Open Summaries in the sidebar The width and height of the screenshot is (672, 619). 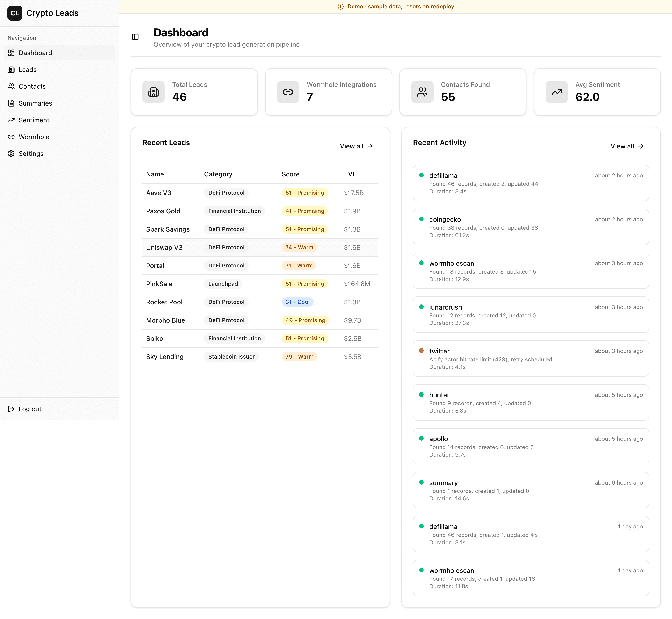59,103
